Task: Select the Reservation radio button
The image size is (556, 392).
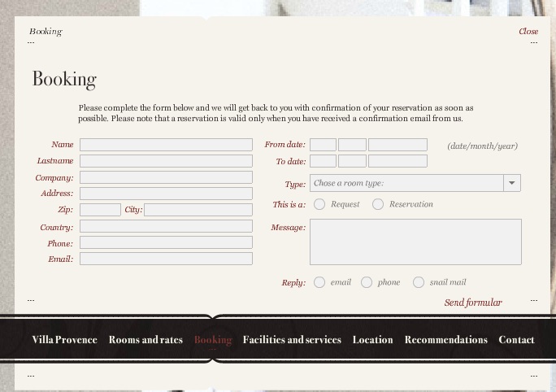Action: coord(378,204)
